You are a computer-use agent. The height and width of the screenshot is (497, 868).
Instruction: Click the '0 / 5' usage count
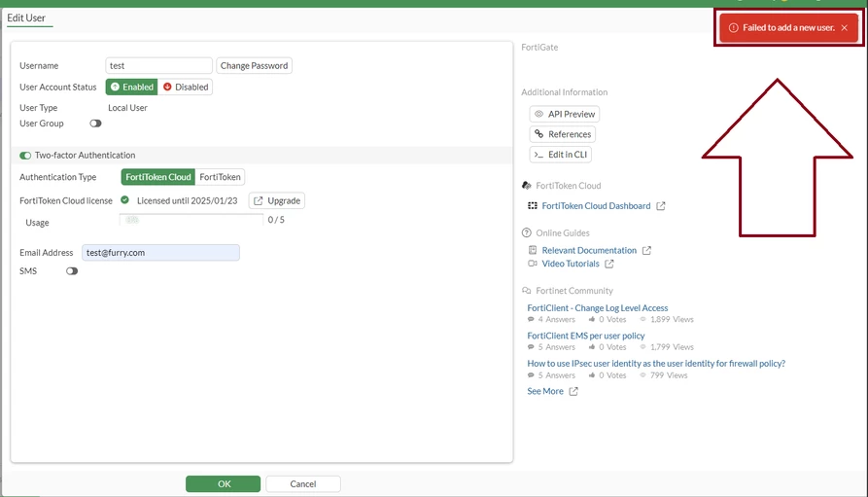[276, 220]
